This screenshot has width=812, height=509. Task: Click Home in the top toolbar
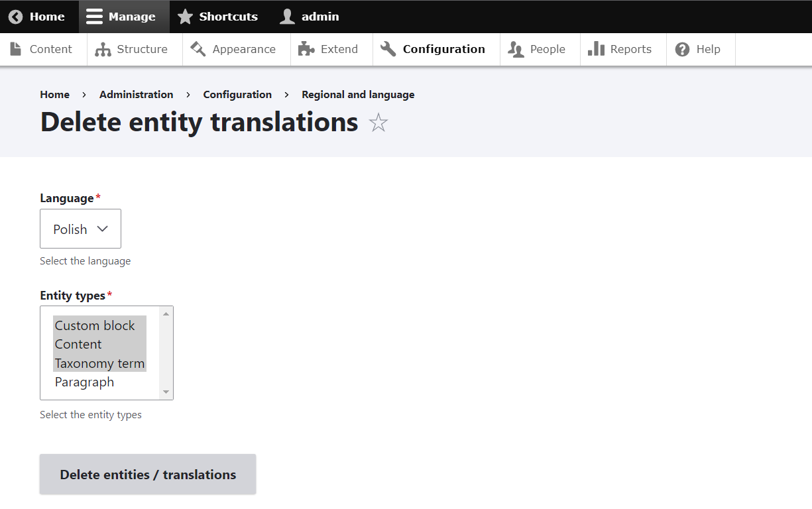tap(37, 17)
